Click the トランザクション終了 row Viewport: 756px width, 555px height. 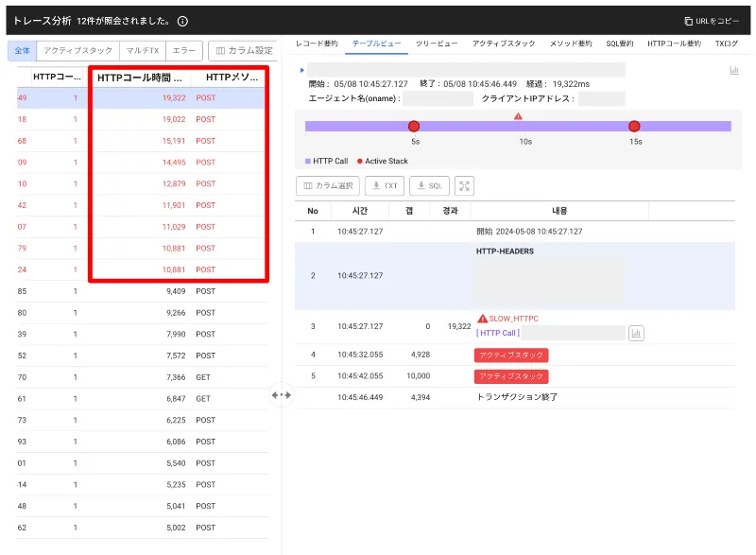point(515,398)
